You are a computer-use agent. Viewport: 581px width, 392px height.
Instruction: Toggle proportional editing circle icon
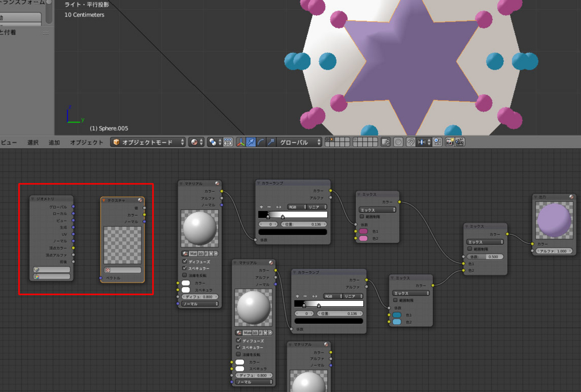(398, 142)
